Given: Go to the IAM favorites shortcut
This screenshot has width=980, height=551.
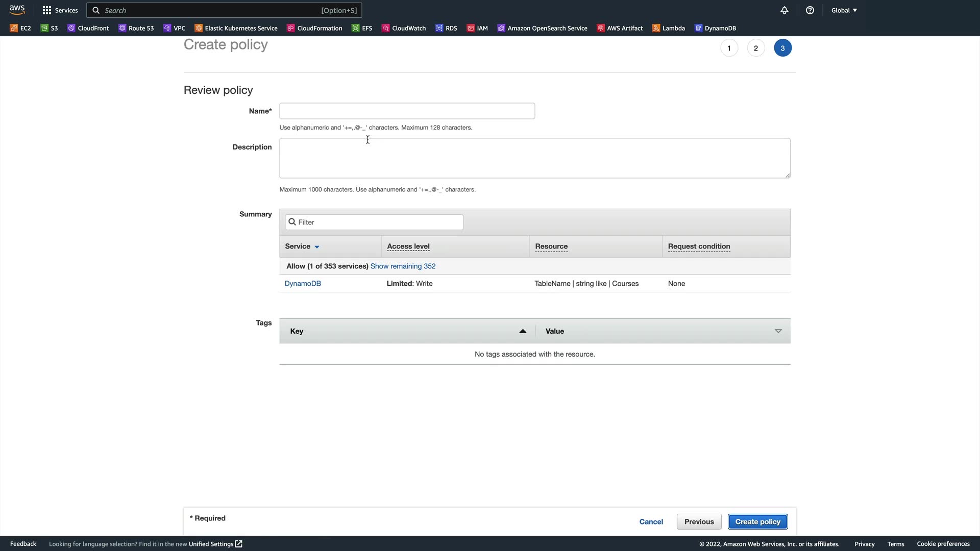Looking at the screenshot, I should coord(477,28).
